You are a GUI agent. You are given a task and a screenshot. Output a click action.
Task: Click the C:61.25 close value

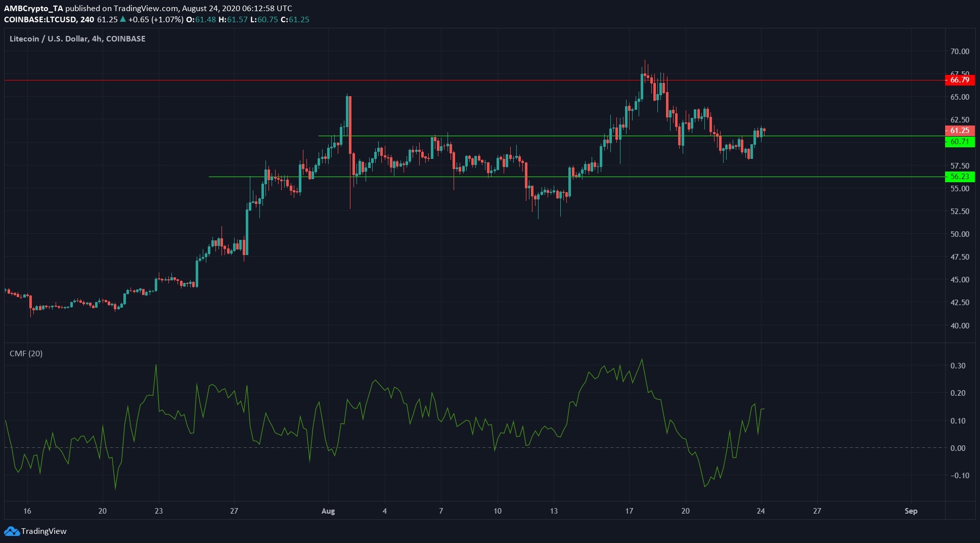(x=295, y=19)
